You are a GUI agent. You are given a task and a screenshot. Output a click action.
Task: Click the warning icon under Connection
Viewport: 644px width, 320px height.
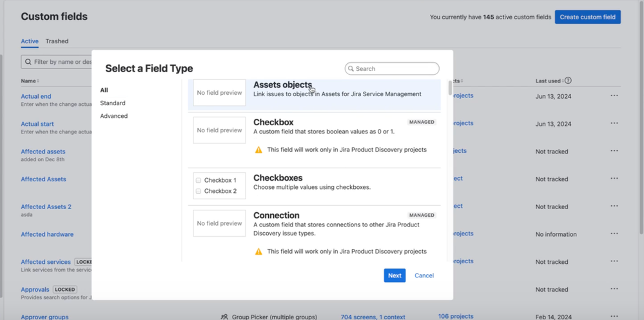(259, 252)
